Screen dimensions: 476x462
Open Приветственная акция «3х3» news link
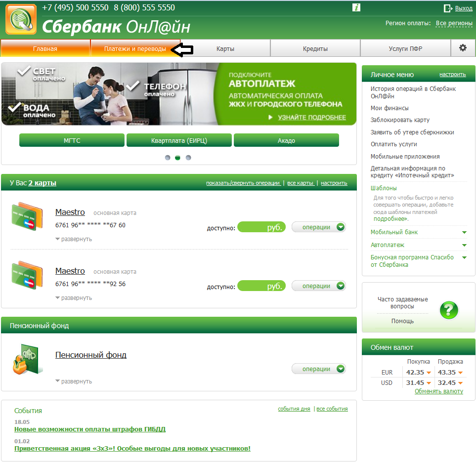tap(132, 449)
